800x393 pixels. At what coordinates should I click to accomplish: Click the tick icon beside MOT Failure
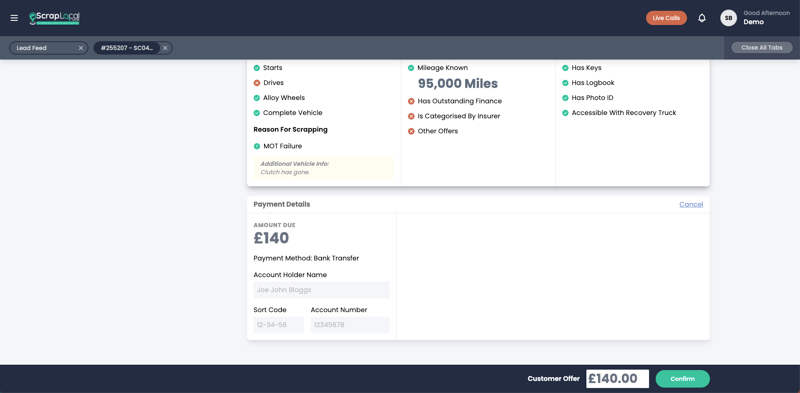click(257, 146)
